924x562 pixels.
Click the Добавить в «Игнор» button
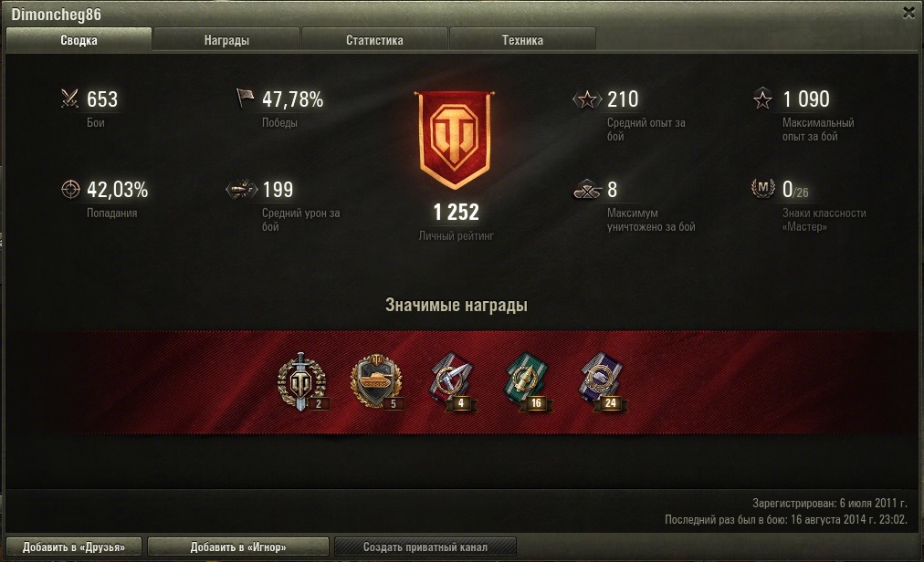pos(238,546)
